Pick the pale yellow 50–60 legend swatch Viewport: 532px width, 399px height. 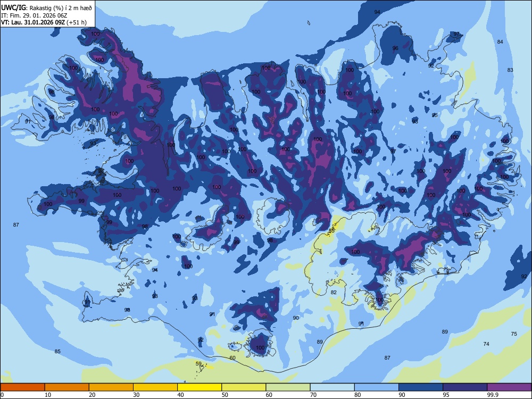(x=244, y=387)
